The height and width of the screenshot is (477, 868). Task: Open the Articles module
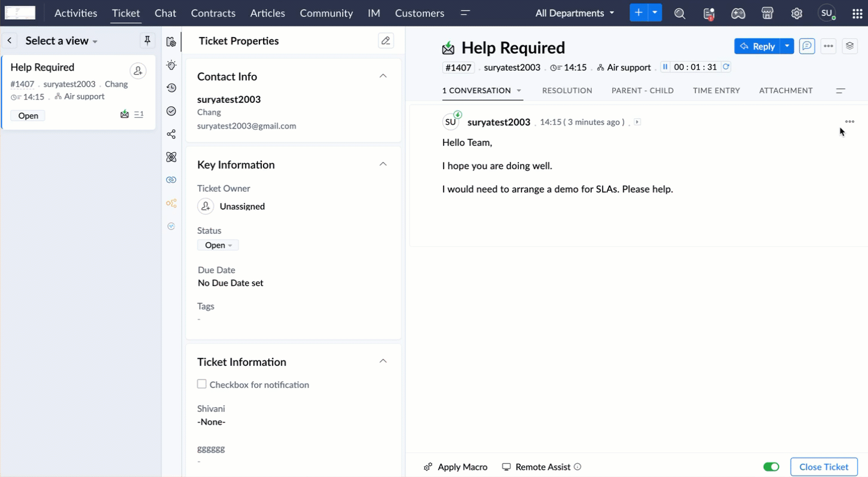tap(268, 13)
